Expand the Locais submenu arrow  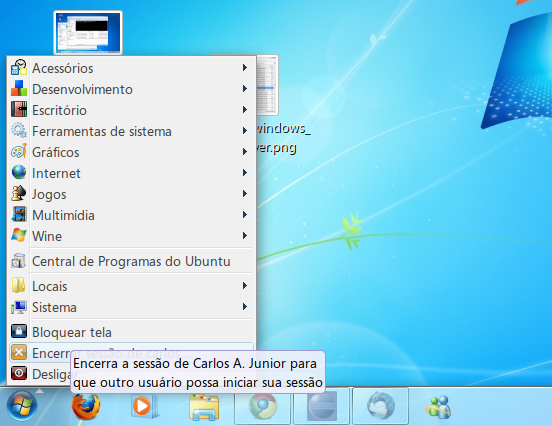245,286
